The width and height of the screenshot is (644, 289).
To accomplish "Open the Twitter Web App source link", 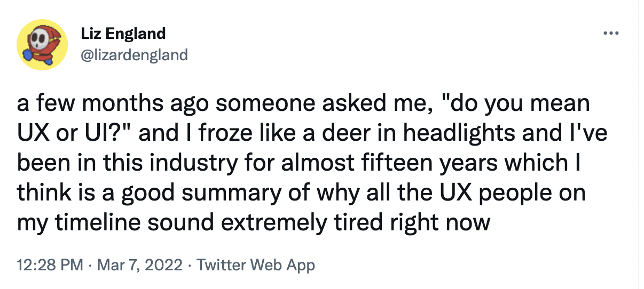I will pos(256,265).
